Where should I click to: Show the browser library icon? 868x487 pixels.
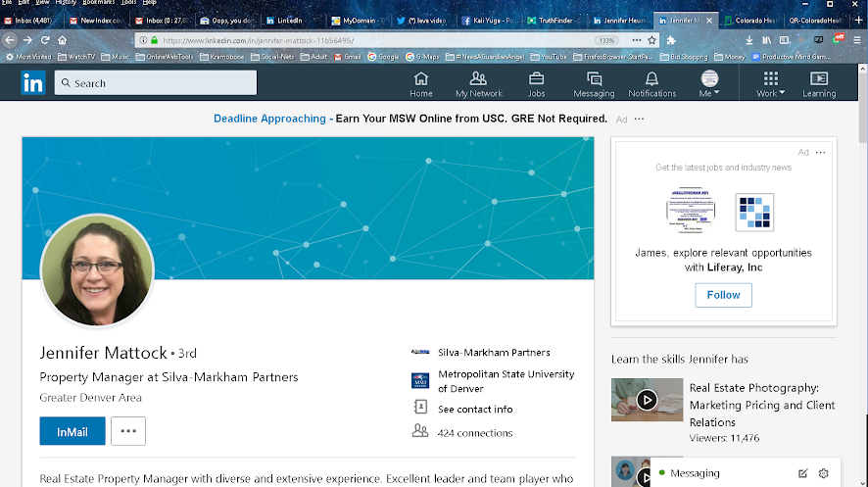pyautogui.click(x=767, y=40)
